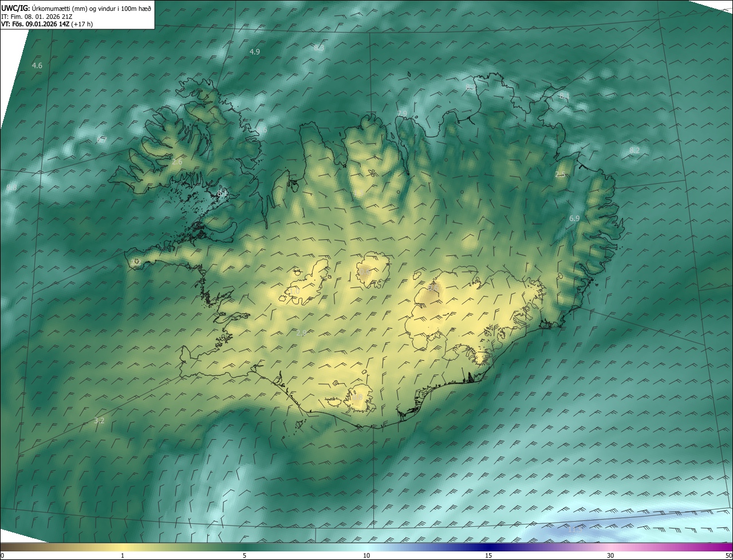Click the color scale tick label 0
The width and height of the screenshot is (733, 560).
pos(2,555)
